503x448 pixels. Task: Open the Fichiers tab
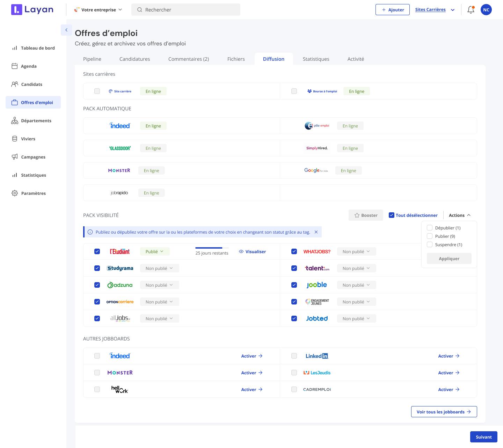236,59
